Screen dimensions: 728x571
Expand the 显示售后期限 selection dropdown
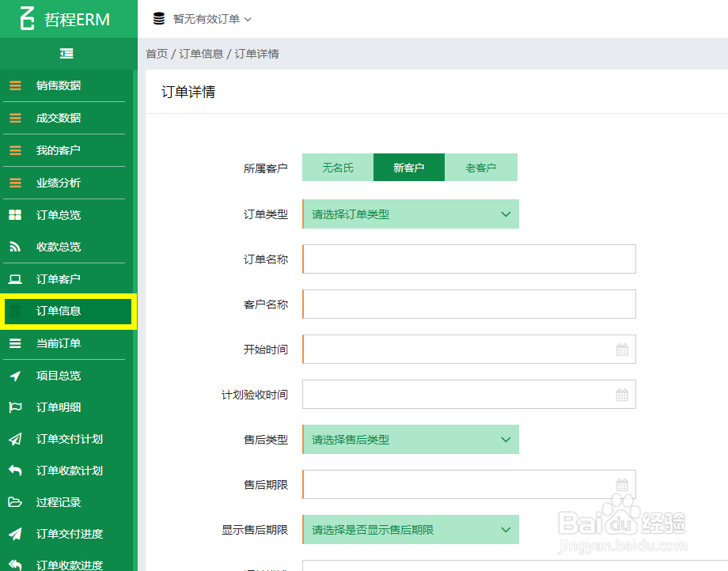click(x=410, y=529)
